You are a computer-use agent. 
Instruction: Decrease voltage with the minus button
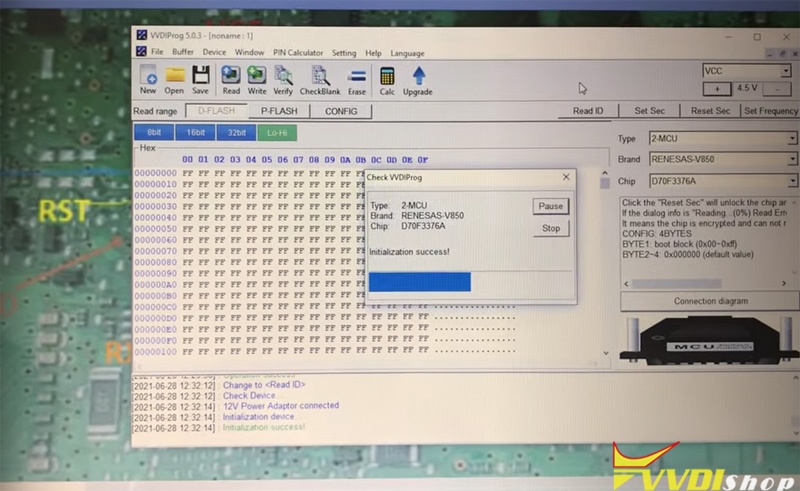point(777,89)
